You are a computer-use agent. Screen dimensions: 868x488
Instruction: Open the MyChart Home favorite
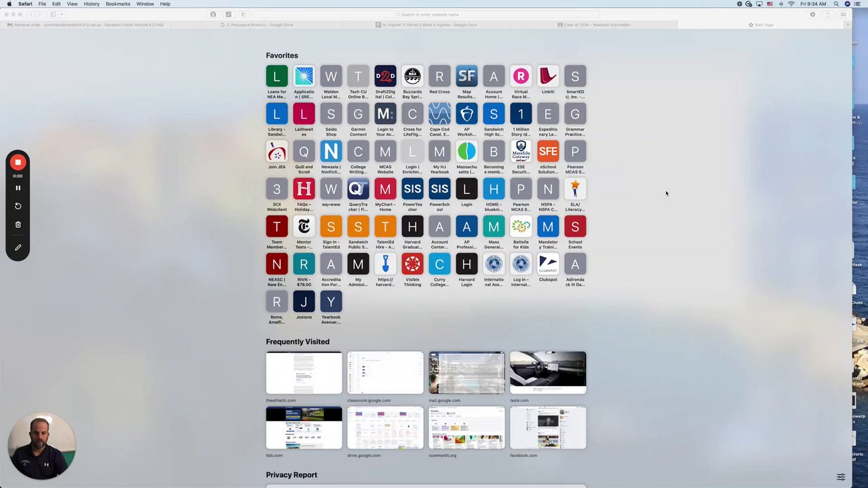click(385, 189)
